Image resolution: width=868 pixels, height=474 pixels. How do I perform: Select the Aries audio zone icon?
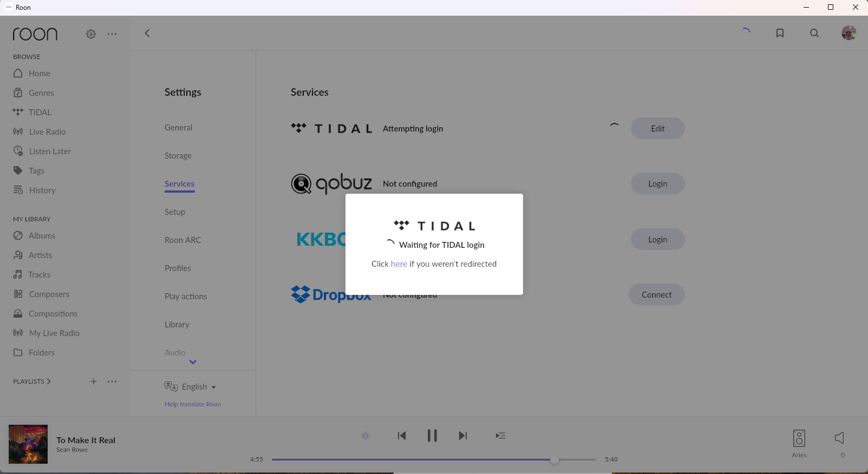click(x=799, y=438)
